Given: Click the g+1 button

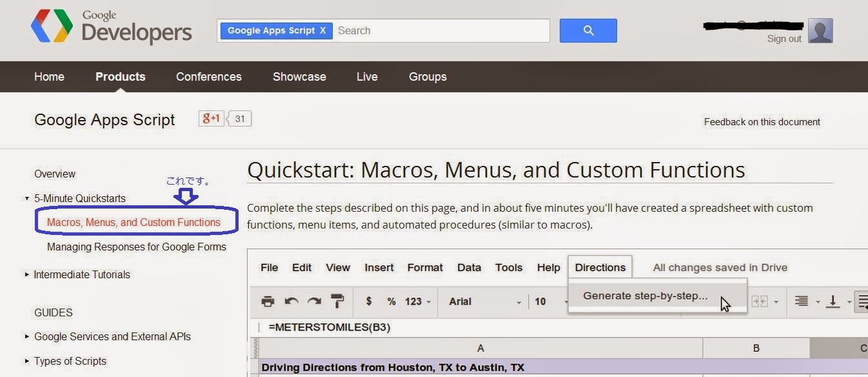Looking at the screenshot, I should point(211,119).
